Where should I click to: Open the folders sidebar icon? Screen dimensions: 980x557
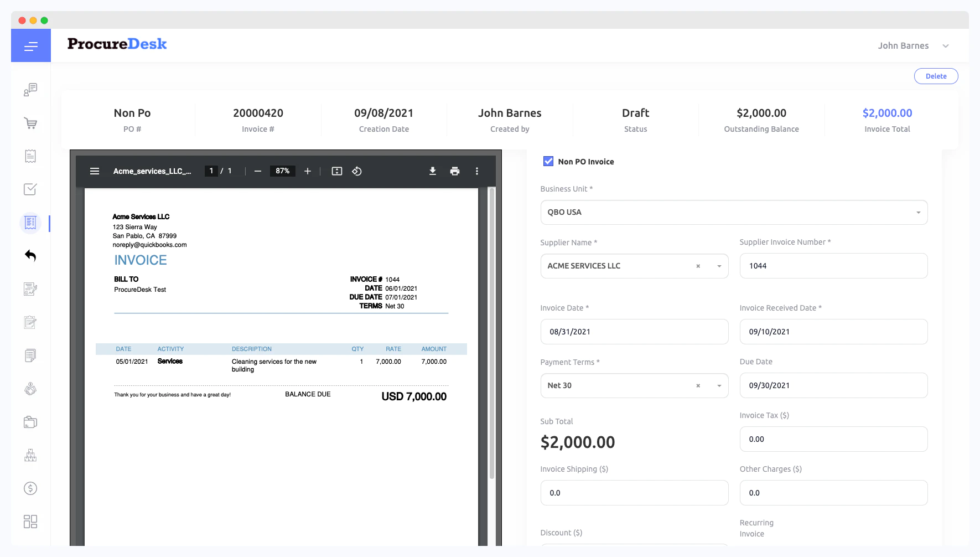(x=30, y=422)
